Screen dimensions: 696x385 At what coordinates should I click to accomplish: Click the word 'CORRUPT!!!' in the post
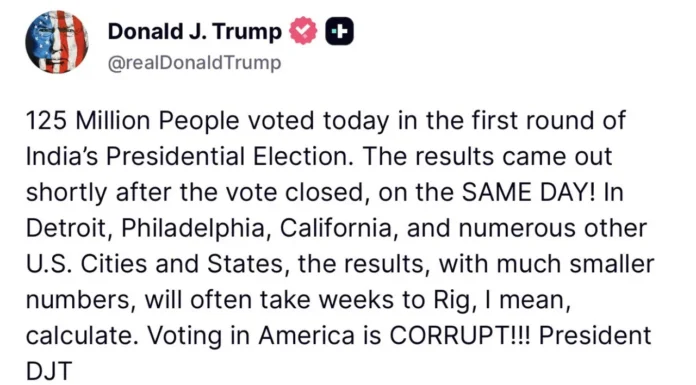point(460,335)
